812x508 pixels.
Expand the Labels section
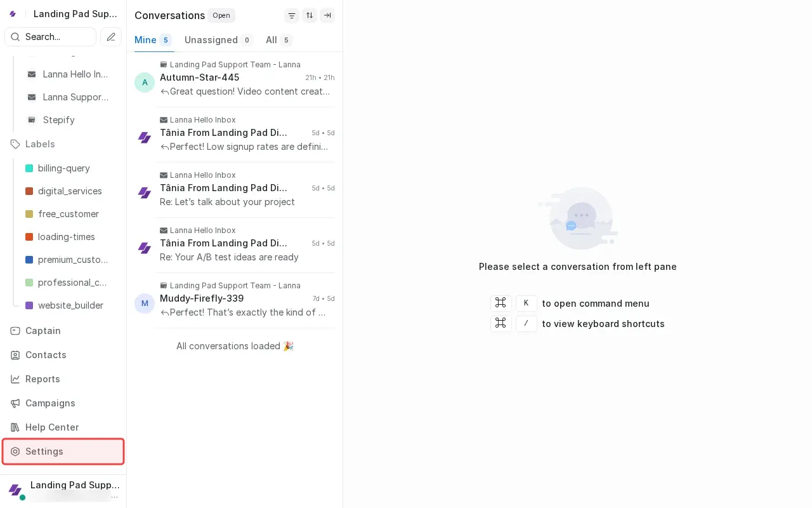tap(39, 144)
